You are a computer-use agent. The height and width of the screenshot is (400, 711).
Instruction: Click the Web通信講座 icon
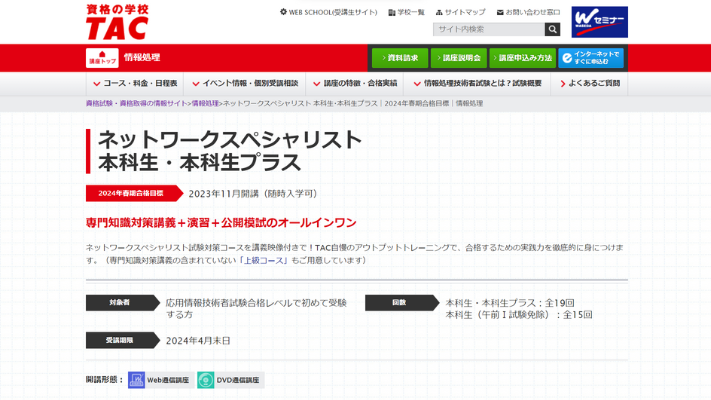[x=137, y=380]
